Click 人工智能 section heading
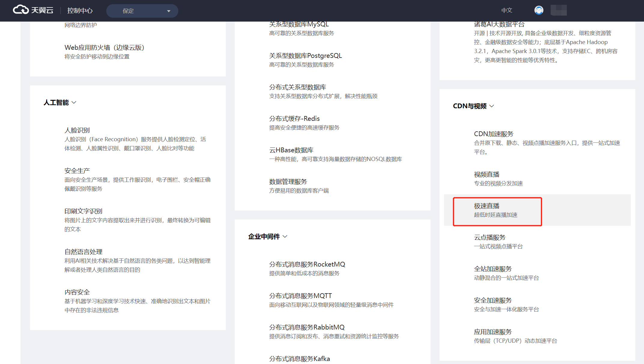The height and width of the screenshot is (364, 644). point(56,103)
